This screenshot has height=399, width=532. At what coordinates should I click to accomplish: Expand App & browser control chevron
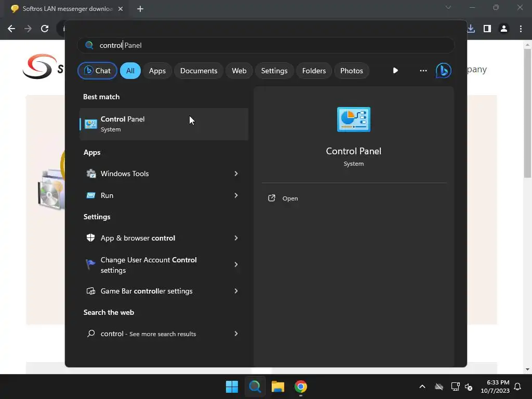(x=236, y=238)
